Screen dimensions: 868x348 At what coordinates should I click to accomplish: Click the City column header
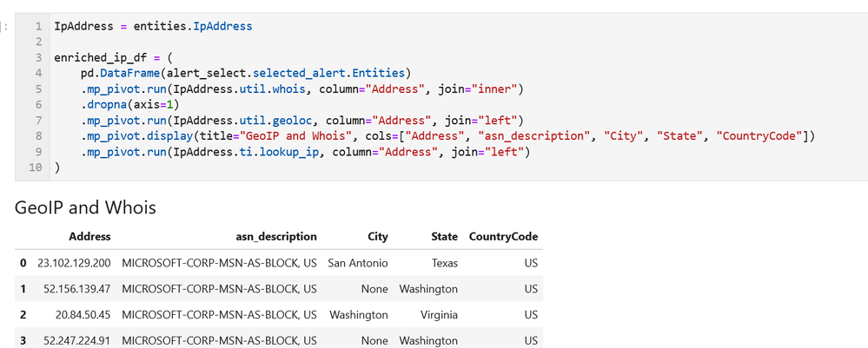[x=378, y=237]
